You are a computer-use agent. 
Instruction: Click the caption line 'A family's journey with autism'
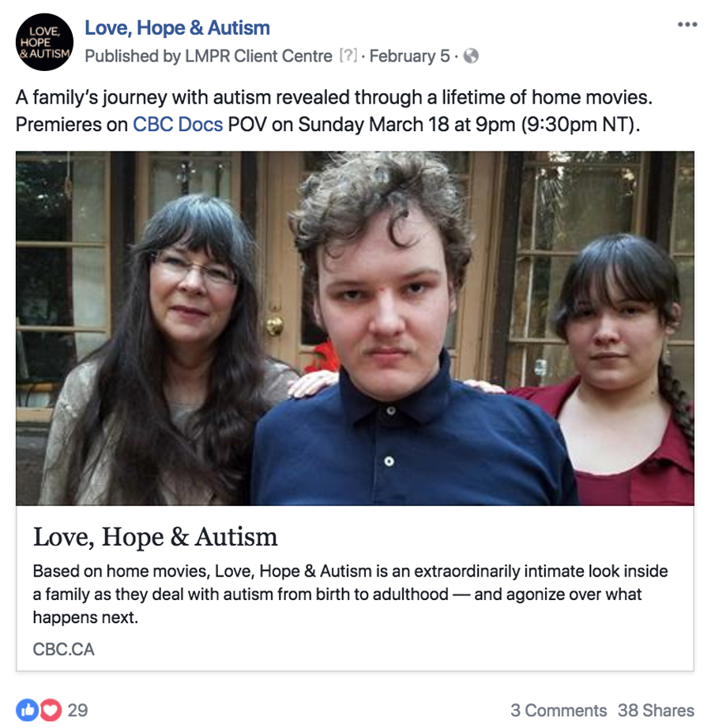(334, 97)
